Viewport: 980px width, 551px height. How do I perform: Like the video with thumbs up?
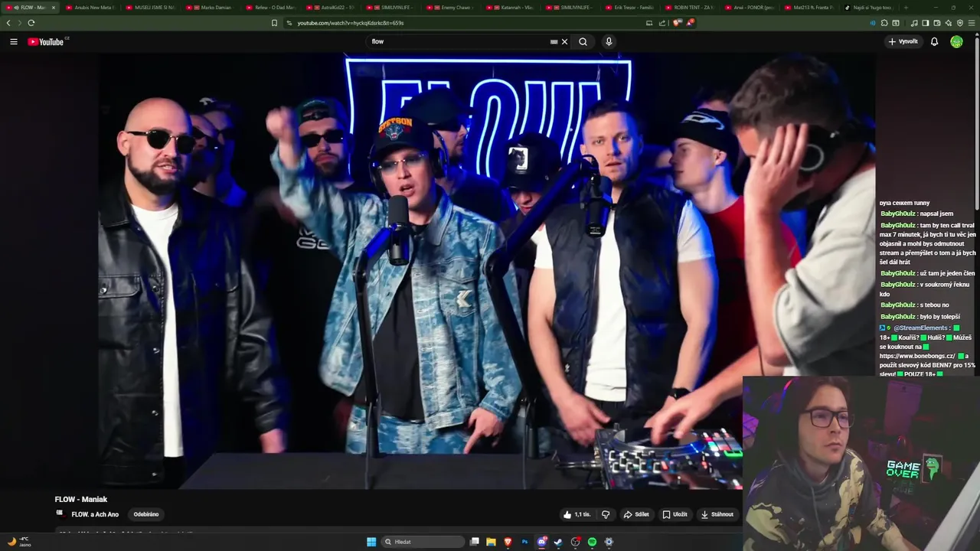click(x=577, y=514)
